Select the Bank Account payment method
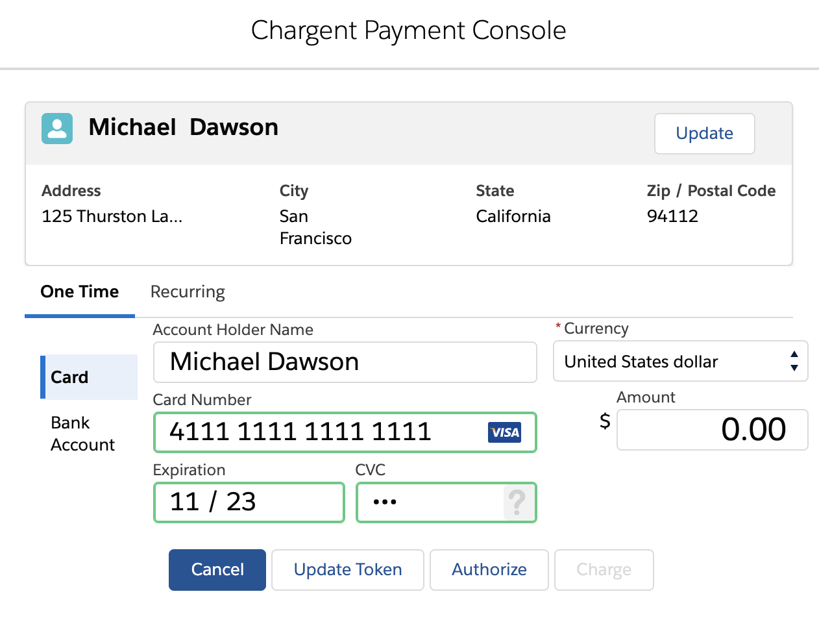The height and width of the screenshot is (644, 819). pyautogui.click(x=82, y=433)
